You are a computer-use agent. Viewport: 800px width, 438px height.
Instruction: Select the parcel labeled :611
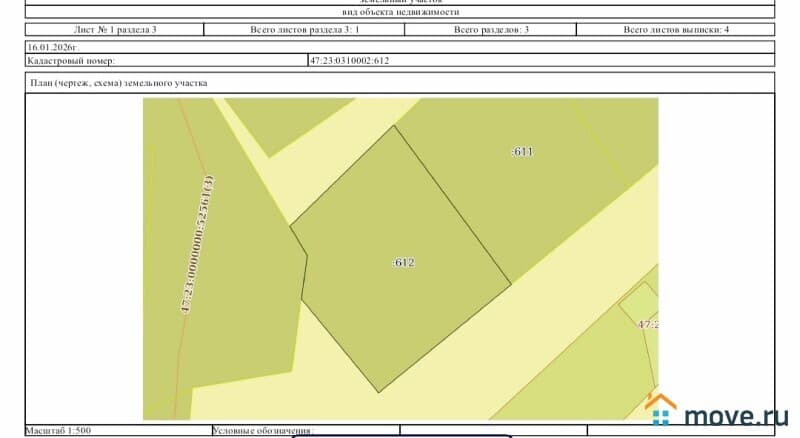522,152
